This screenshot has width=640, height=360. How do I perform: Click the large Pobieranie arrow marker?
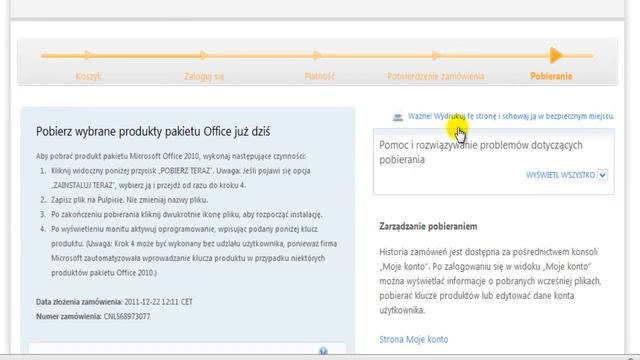pyautogui.click(x=556, y=55)
